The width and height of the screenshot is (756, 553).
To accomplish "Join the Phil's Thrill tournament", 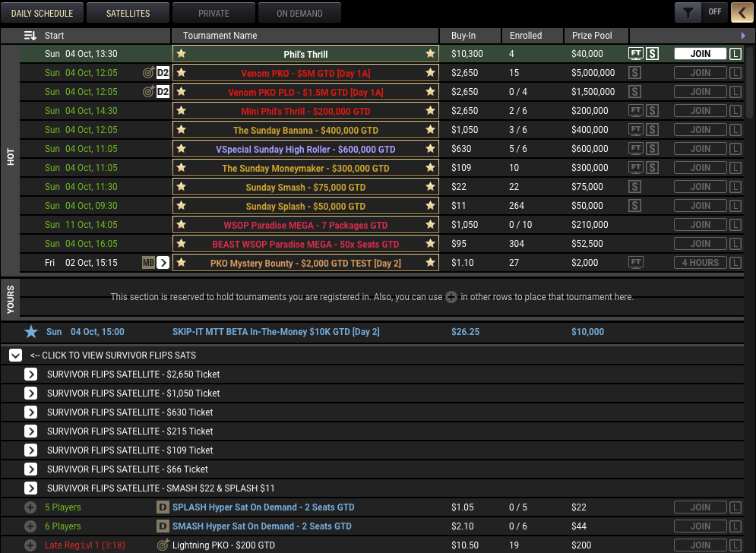I will 700,53.
